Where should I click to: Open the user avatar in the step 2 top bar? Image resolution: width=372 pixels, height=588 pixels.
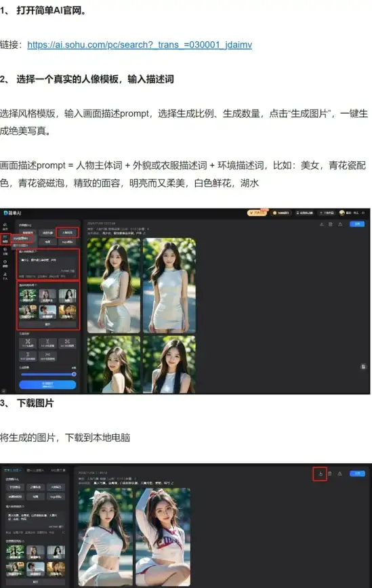coord(342,213)
